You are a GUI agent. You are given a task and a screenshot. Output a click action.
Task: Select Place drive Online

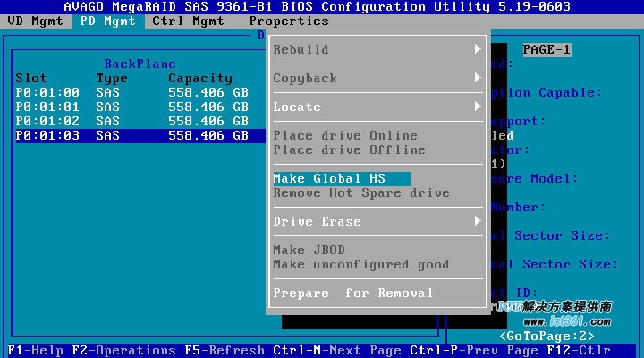pyautogui.click(x=345, y=136)
